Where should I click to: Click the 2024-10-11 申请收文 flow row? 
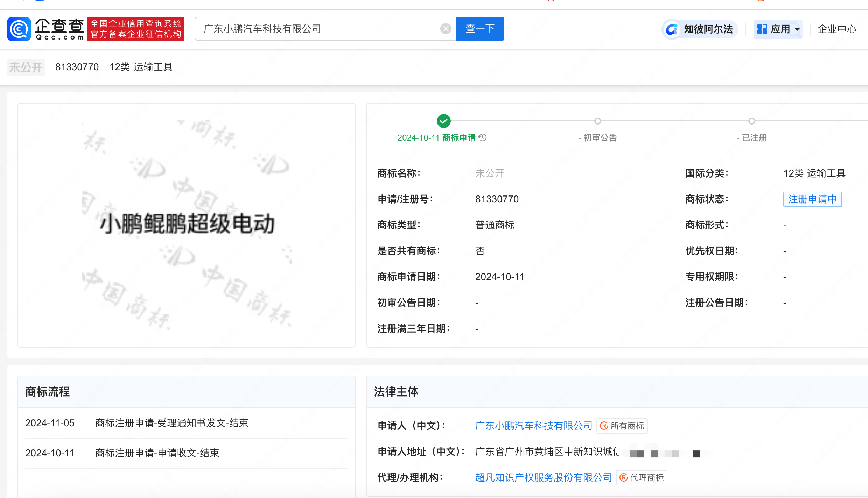[187, 453]
